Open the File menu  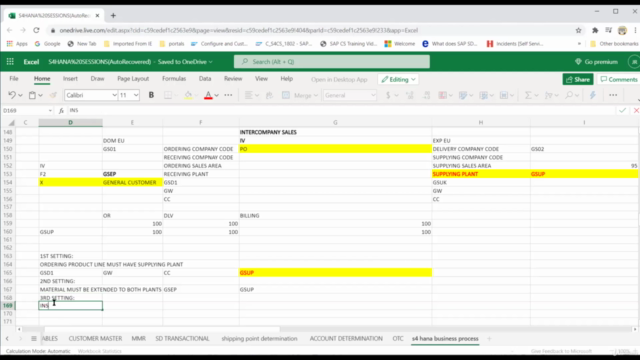point(14,78)
